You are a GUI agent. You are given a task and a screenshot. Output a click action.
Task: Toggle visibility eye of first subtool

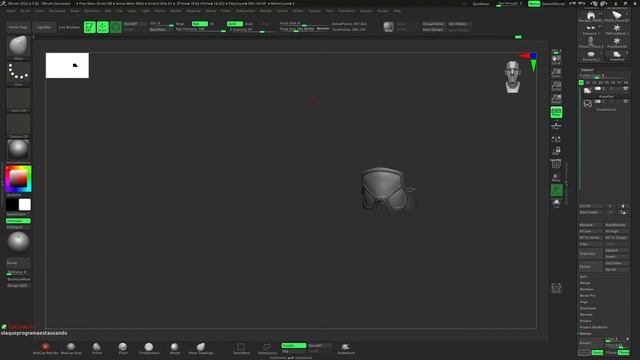coord(625,89)
